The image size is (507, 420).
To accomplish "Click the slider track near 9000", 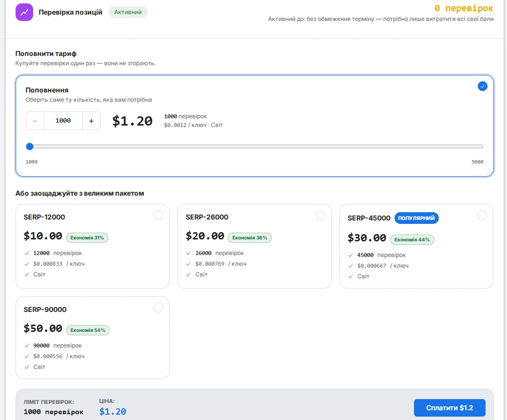I will coord(479,146).
